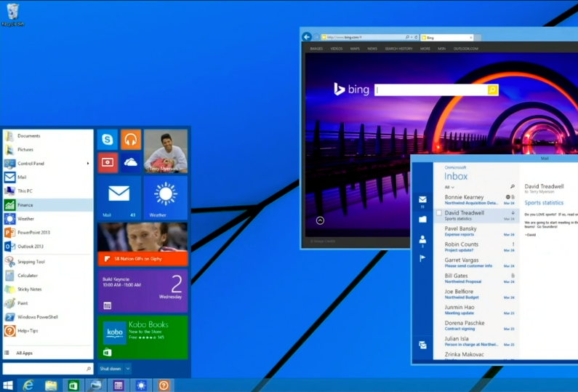Open VIDEOS link on Bing
The image size is (578, 392).
pos(336,49)
